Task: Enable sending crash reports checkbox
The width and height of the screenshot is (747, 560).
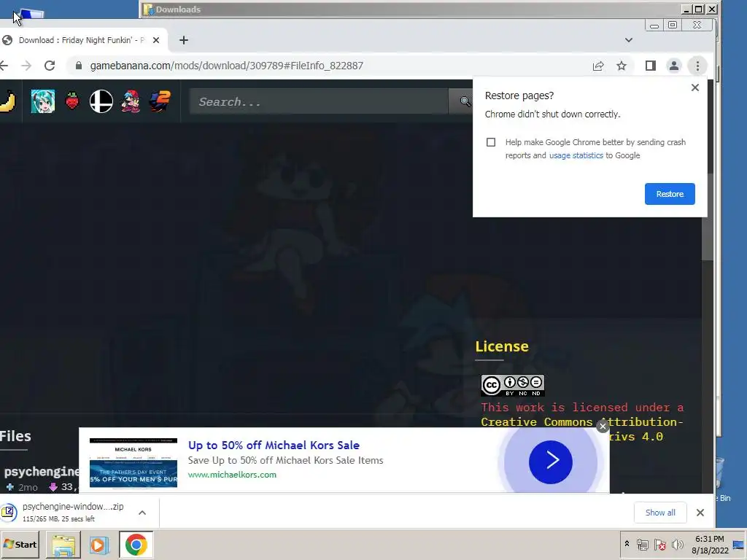Action: click(491, 142)
